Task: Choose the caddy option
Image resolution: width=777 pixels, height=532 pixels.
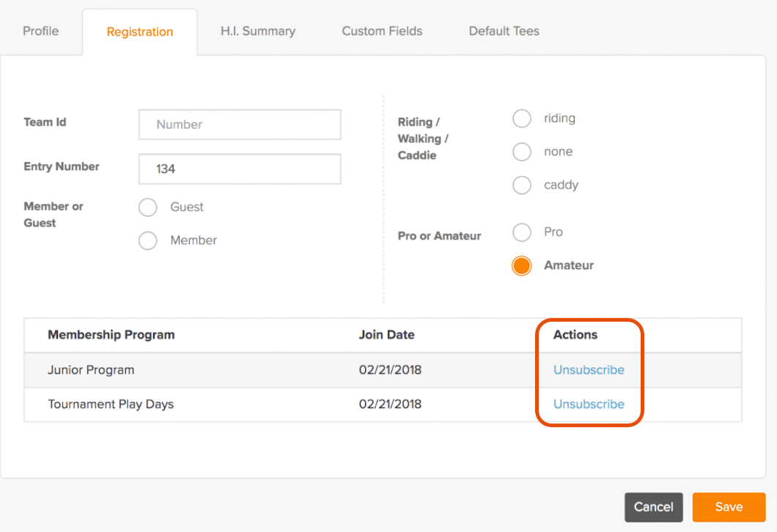Action: pyautogui.click(x=522, y=185)
